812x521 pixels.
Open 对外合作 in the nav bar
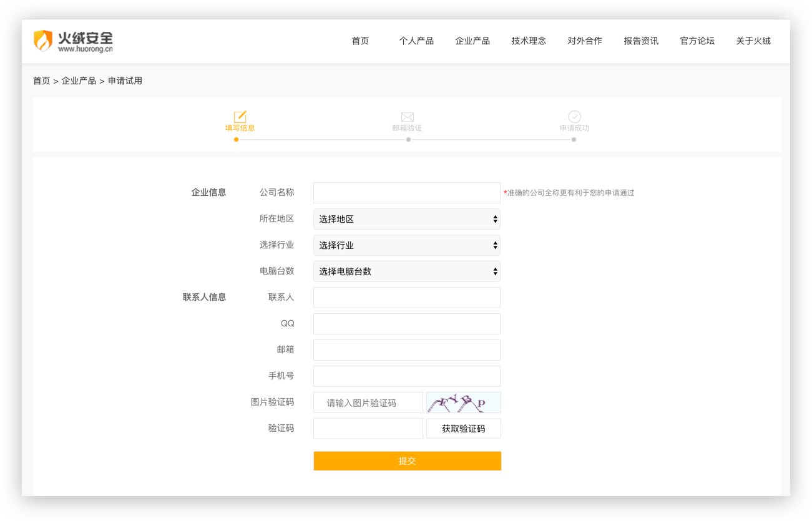(585, 41)
